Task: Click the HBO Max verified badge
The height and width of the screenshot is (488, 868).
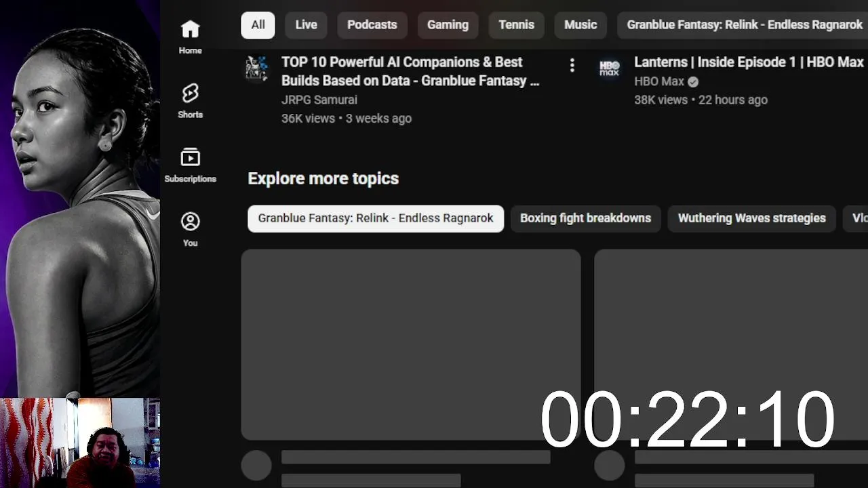Action: [693, 81]
